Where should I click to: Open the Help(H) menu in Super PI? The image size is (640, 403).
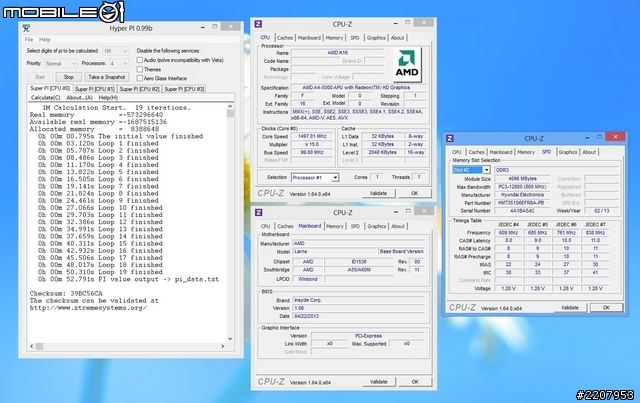point(108,98)
